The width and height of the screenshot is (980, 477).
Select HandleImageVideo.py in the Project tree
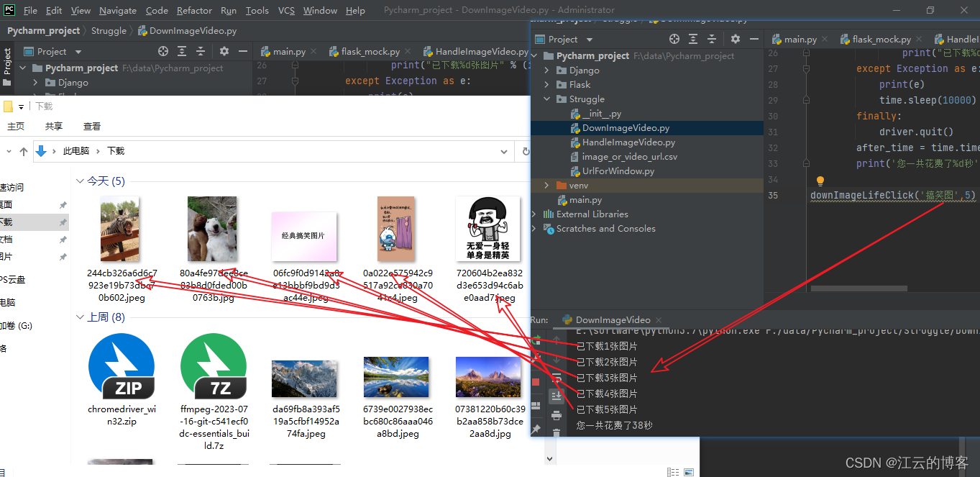click(x=628, y=142)
